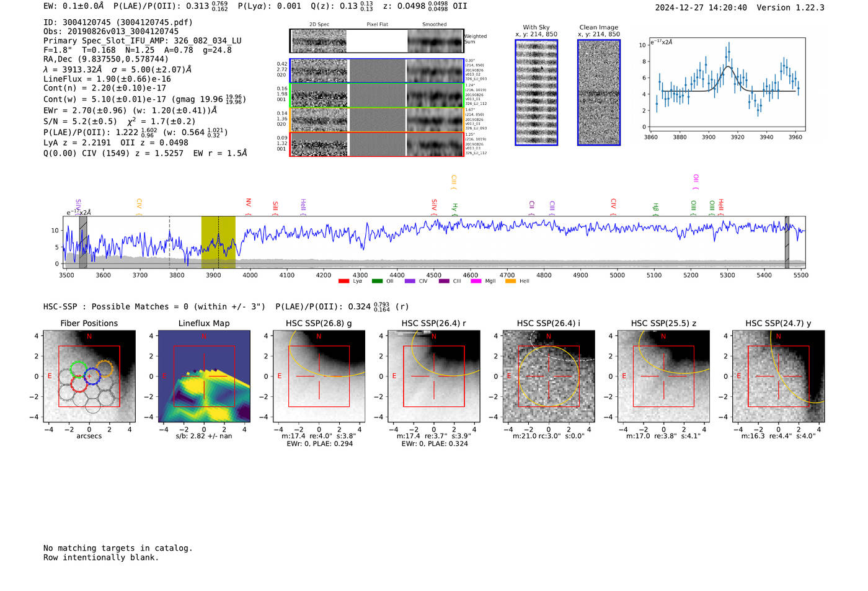868x591 pixels.
Task: Click the red CIV marker near 5000Å
Action: (x=613, y=207)
